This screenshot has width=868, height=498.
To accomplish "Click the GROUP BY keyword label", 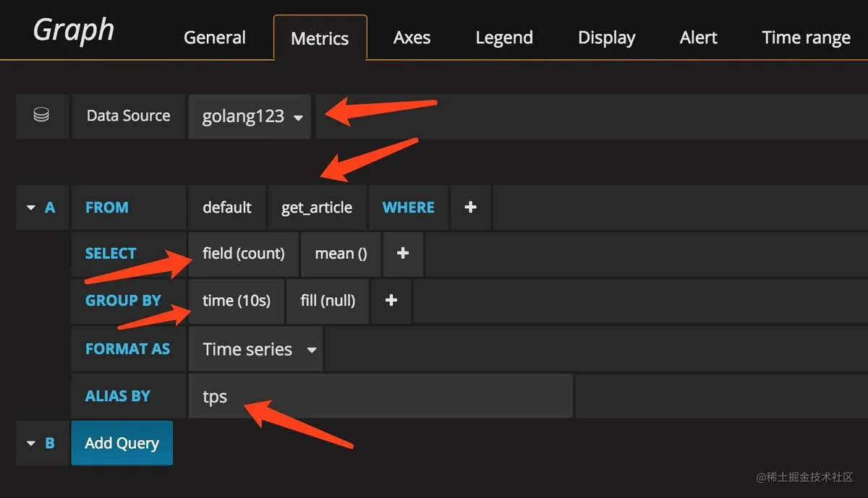I will (124, 300).
